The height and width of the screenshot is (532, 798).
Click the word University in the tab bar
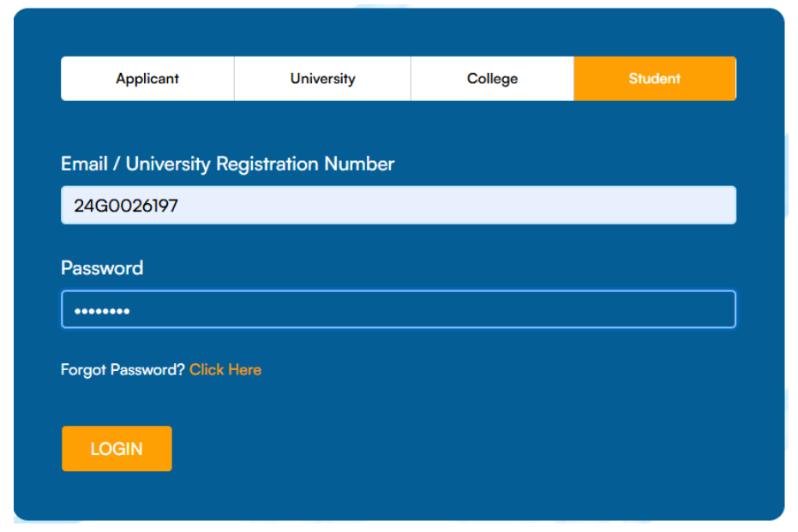322,79
